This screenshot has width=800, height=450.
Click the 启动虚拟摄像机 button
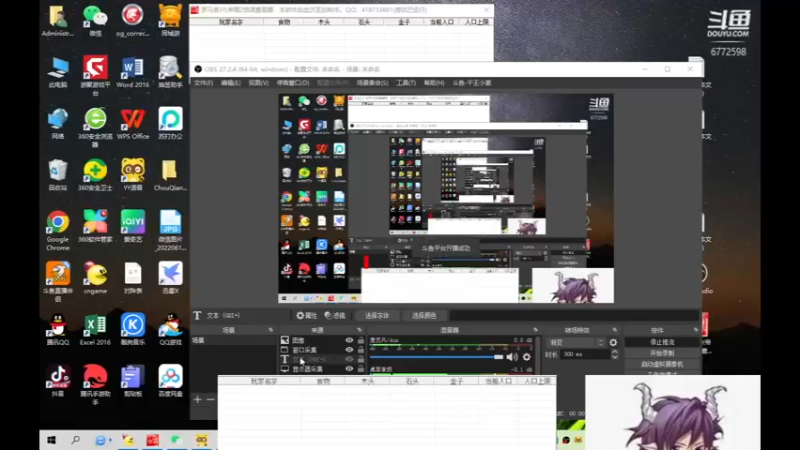click(662, 364)
